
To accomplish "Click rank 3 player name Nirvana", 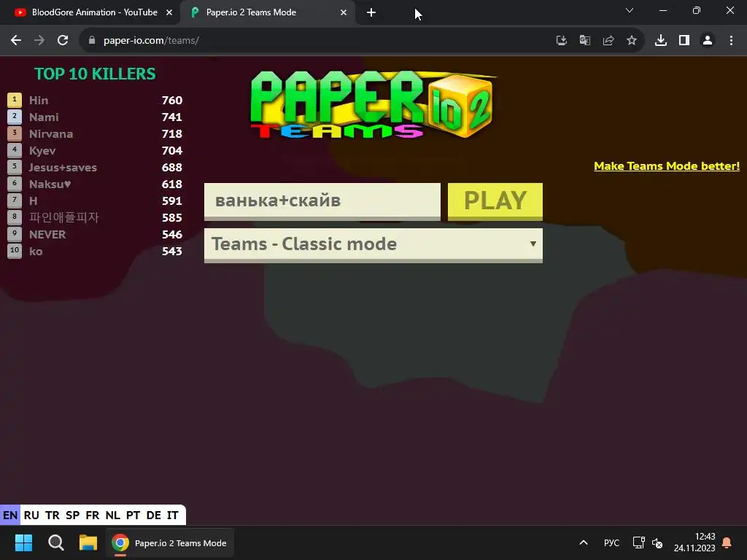I will click(51, 134).
